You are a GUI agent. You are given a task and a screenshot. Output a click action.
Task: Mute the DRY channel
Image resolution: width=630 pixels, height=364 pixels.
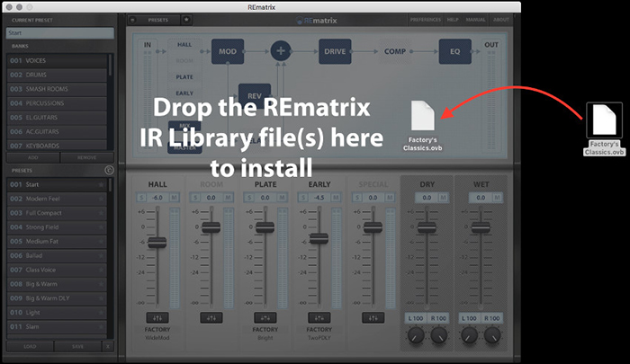click(x=443, y=198)
